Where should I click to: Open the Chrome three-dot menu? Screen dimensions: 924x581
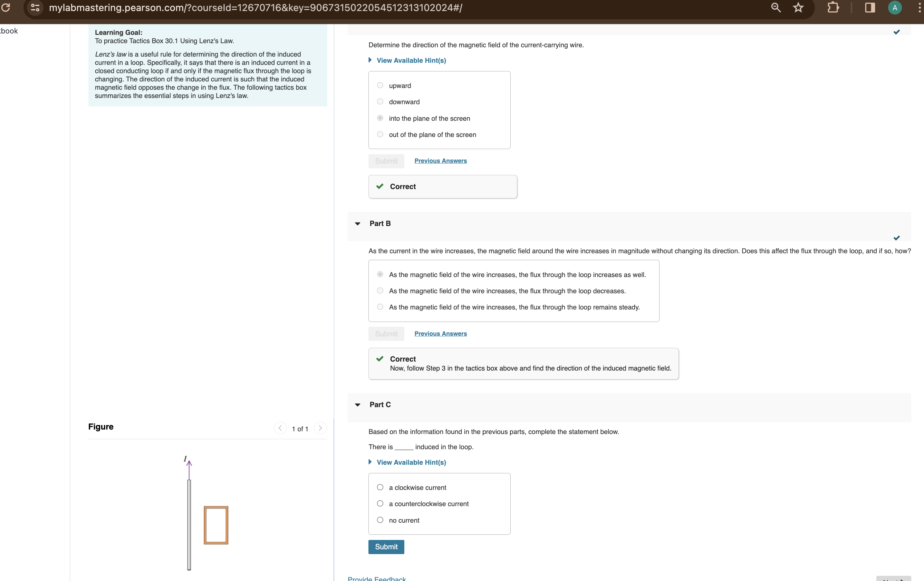pyautogui.click(x=918, y=7)
